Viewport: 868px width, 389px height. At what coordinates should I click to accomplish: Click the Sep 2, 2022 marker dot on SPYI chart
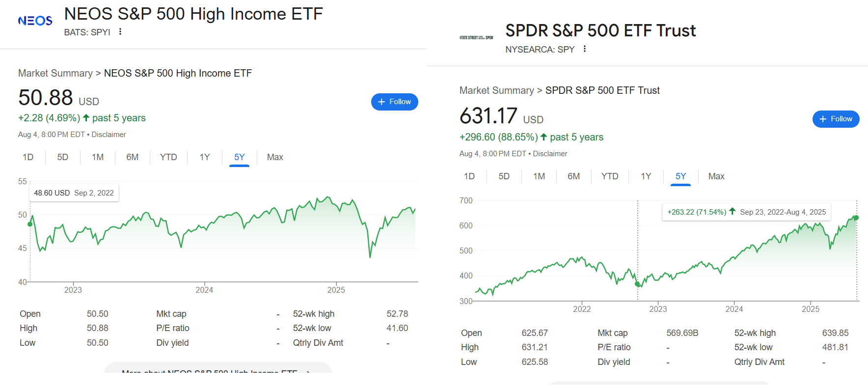point(30,224)
